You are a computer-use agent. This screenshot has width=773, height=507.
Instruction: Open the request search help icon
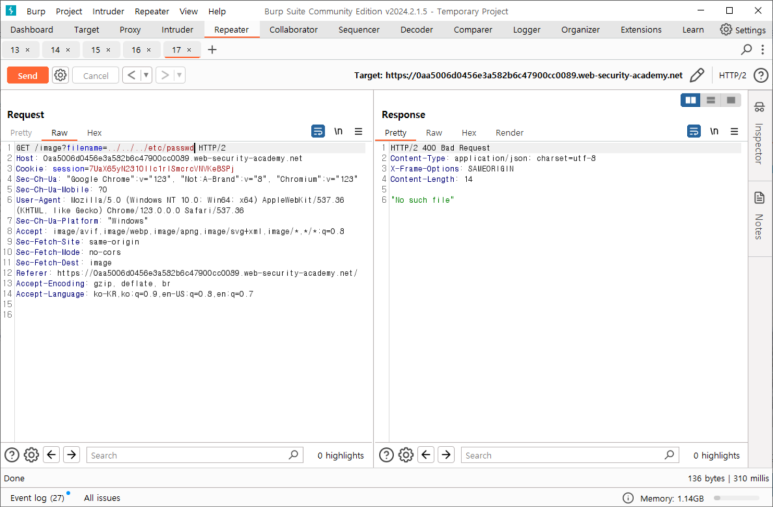point(12,455)
